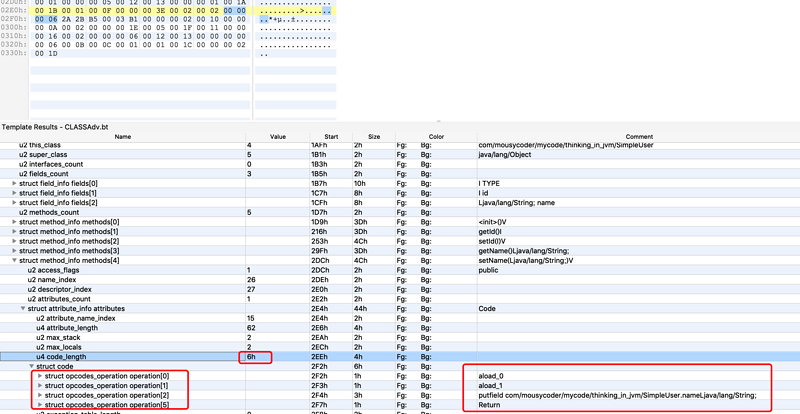This screenshot has width=800, height=414.
Task: Select the u2 access_flags row
Action: point(400,270)
